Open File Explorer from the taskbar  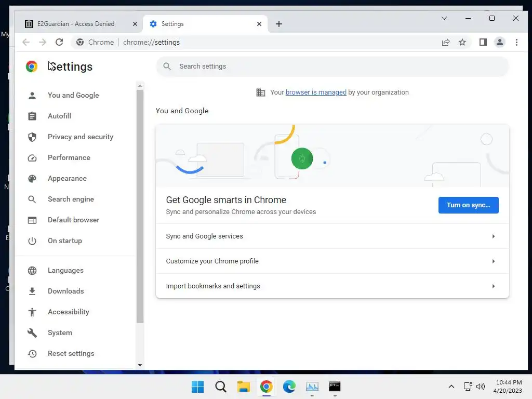pos(243,387)
